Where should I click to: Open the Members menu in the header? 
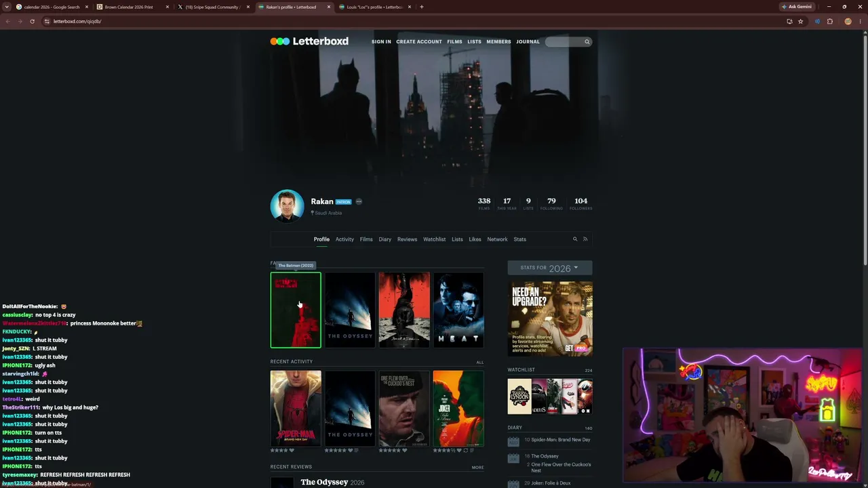coord(498,42)
